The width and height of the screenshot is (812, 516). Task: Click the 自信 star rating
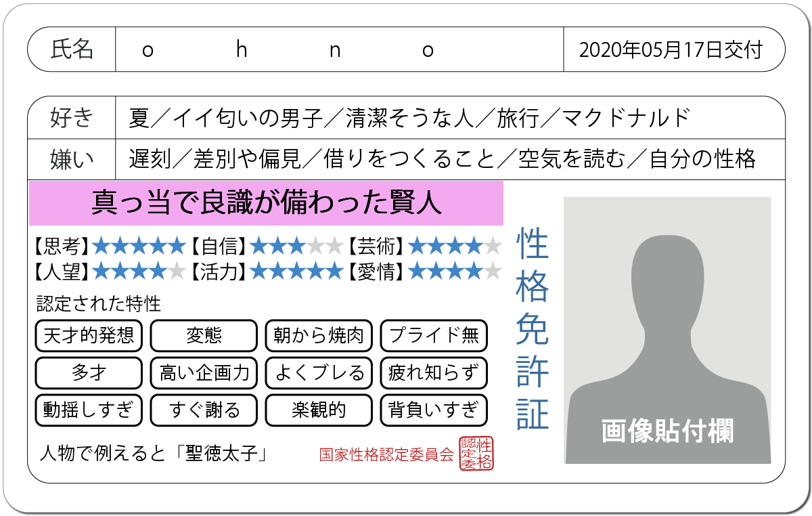296,245
